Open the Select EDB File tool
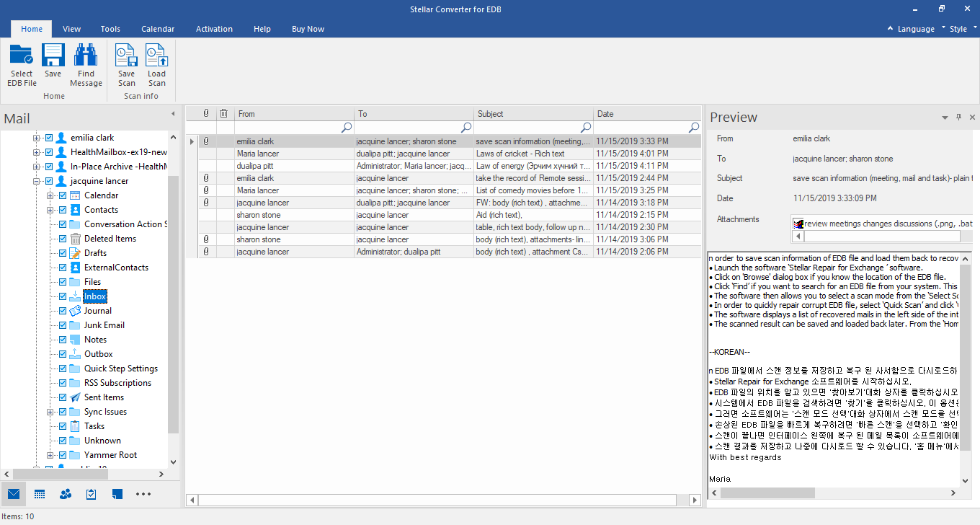Screen dimensions: 980x525 [x=22, y=65]
